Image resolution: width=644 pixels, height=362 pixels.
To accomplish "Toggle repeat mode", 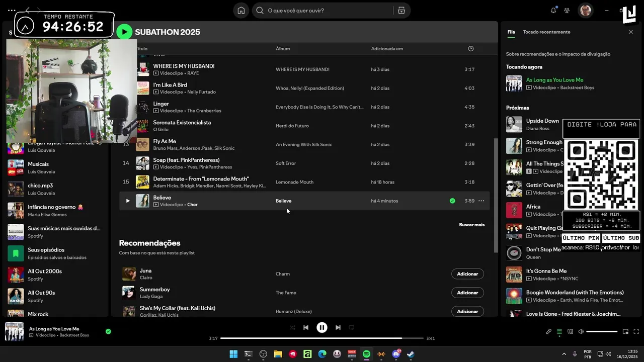I will tap(352, 327).
